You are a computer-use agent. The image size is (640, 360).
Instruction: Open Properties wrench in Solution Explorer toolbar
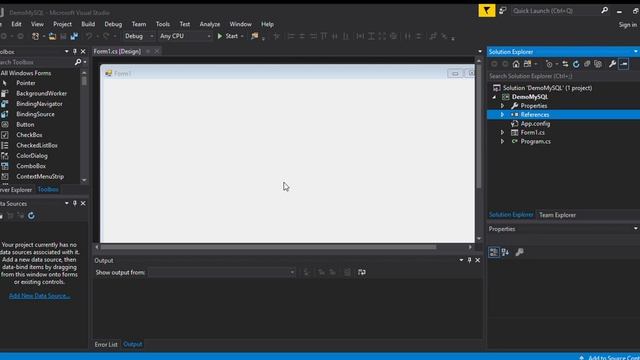point(612,64)
